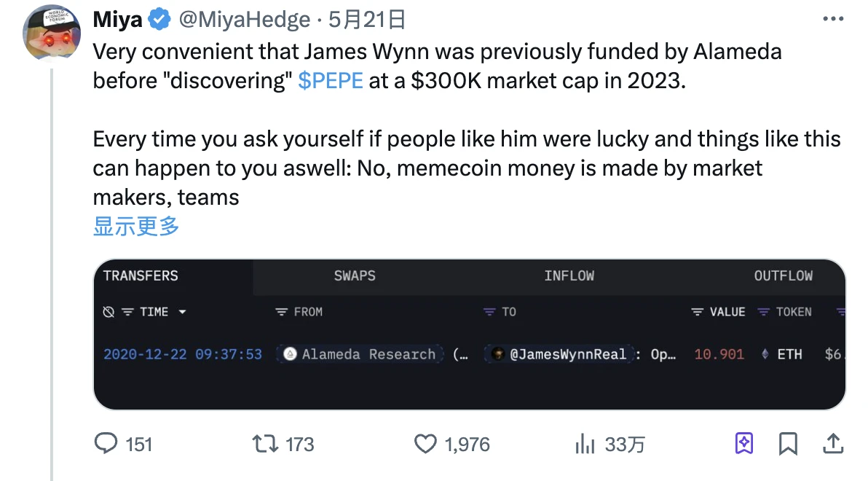Expand tweet with 显示更多 link
This screenshot has width=868, height=481.
click(136, 226)
